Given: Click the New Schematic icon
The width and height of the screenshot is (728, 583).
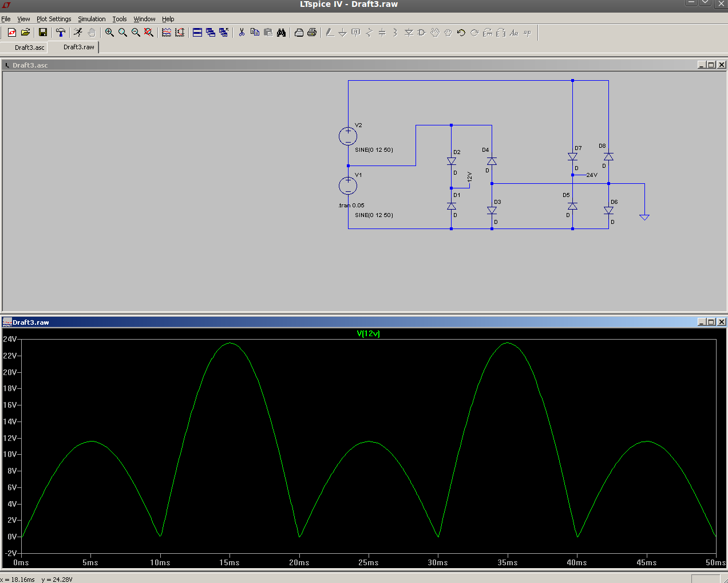Looking at the screenshot, I should pos(11,33).
